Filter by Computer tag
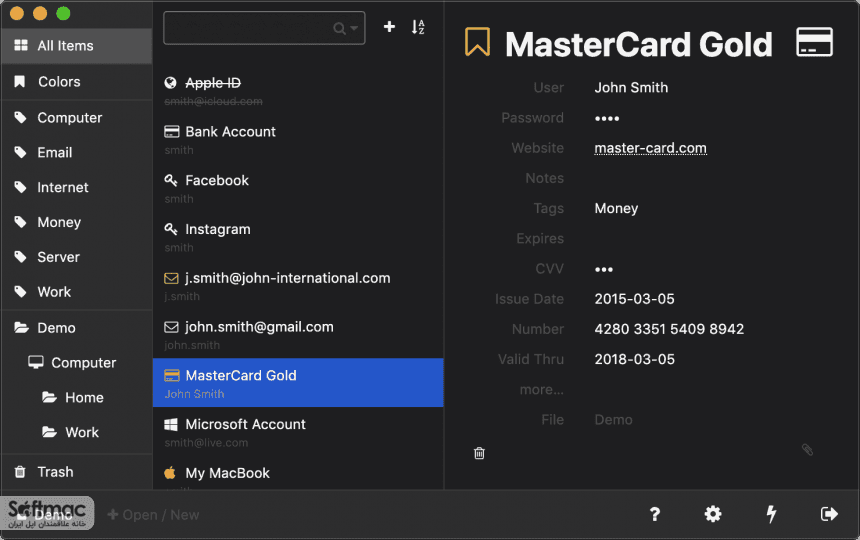 coord(77,117)
